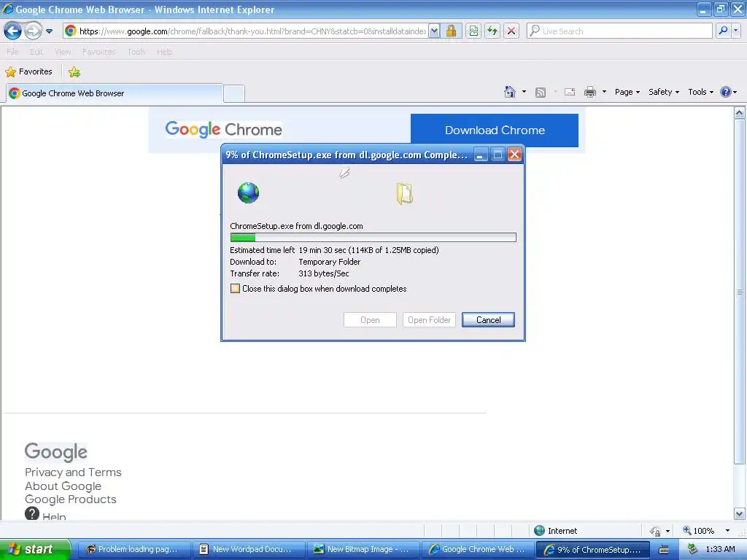Click the vertical scrollbar up arrow
Viewport: 747px width, 560px height.
click(740, 113)
